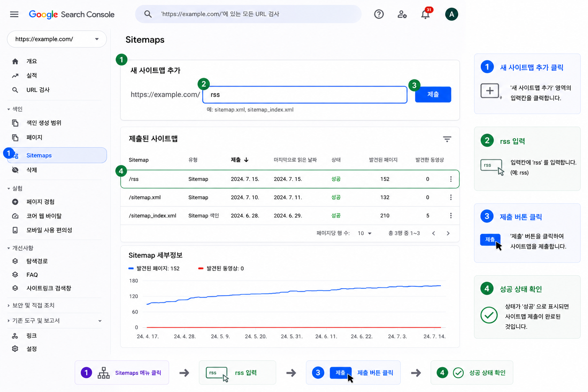Click the magnifier icon beside URL 검사

[x=15, y=90]
